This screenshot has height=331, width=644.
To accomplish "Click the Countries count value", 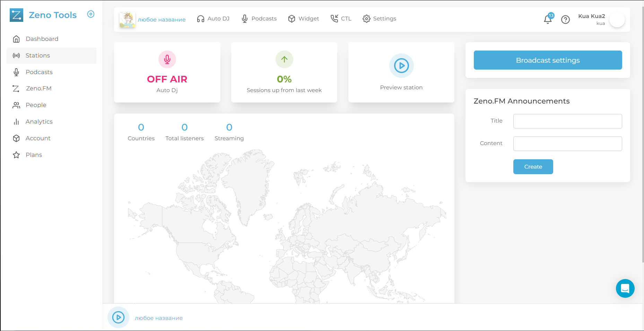I will point(141,127).
